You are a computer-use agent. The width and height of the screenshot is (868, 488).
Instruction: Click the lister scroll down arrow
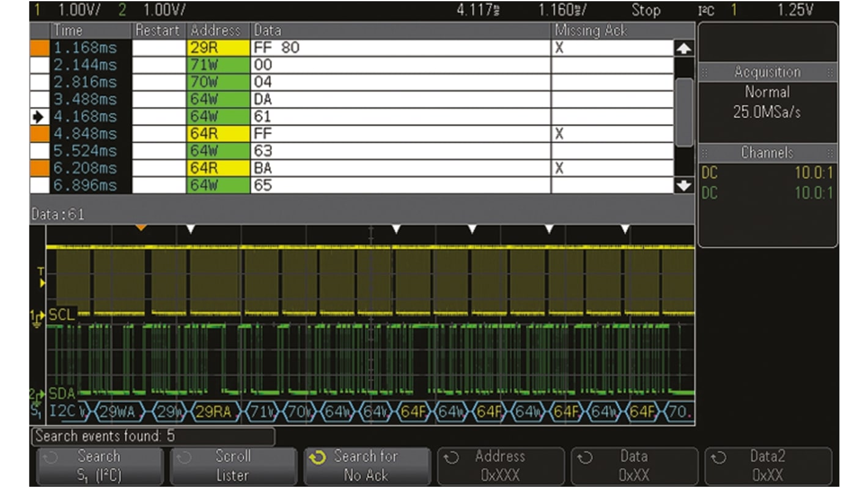684,185
